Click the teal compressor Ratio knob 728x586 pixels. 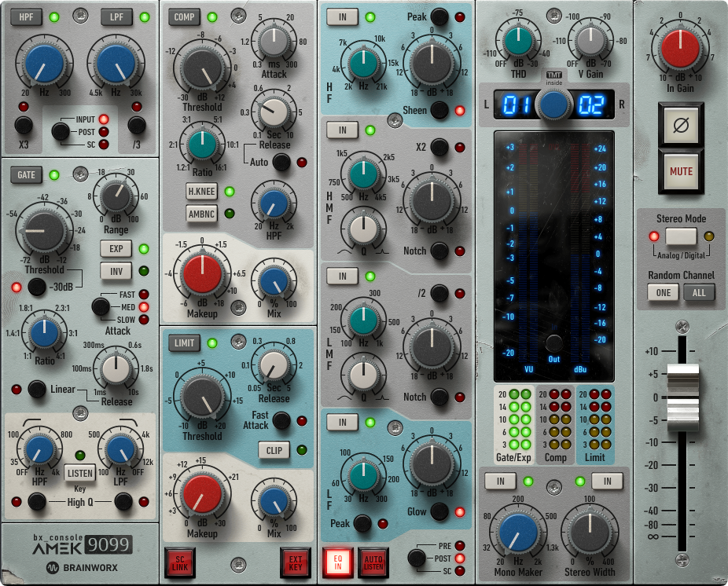202,145
